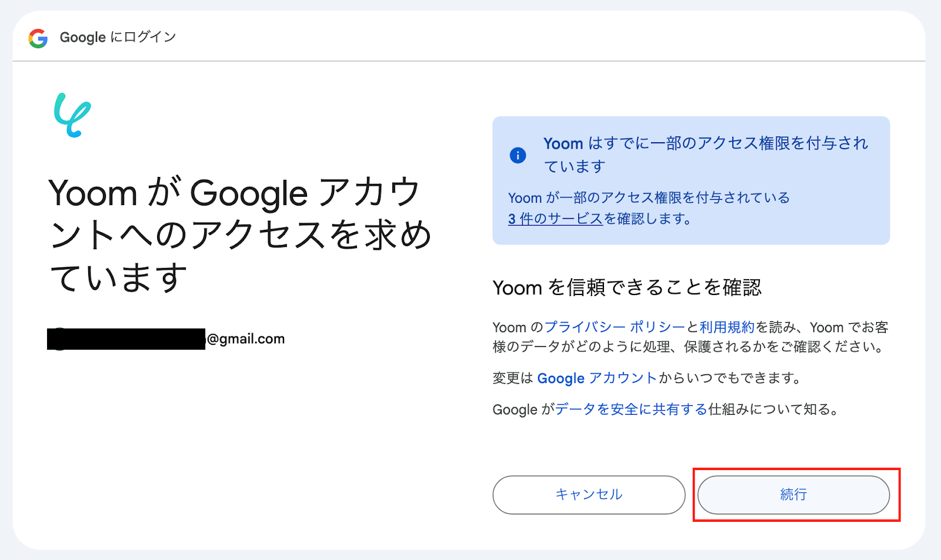Click the @gmail.com email address text
Screen dimensions: 941x560
(x=246, y=339)
